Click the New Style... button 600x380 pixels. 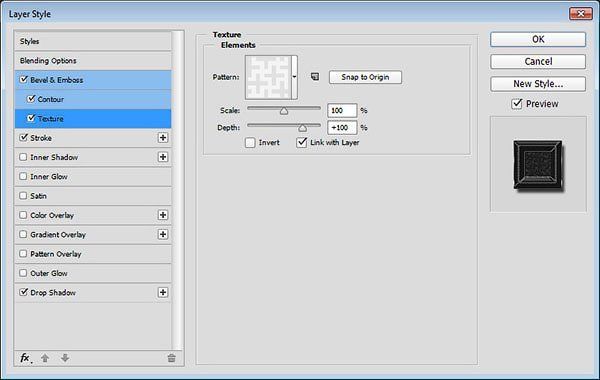[538, 84]
